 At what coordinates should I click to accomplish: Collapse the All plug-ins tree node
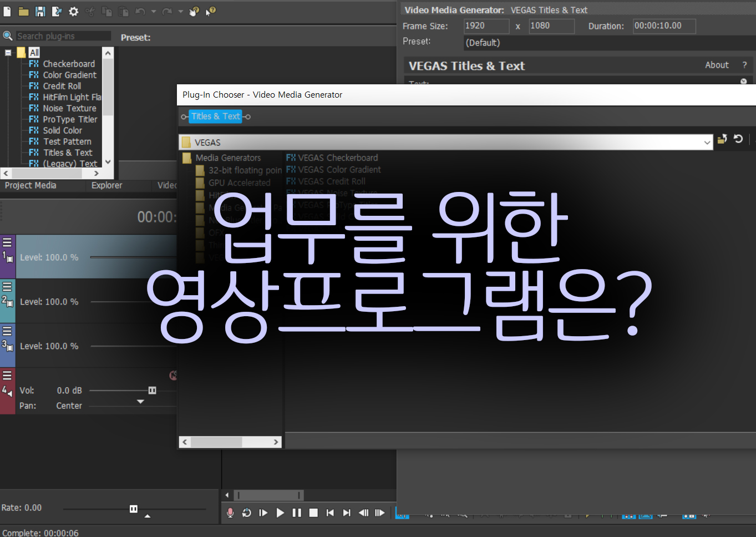click(x=8, y=53)
